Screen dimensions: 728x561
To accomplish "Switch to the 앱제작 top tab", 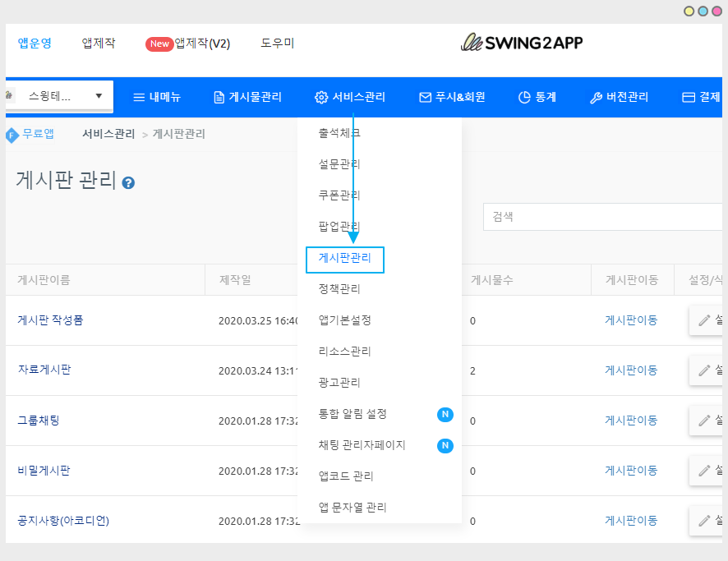I will tap(99, 44).
